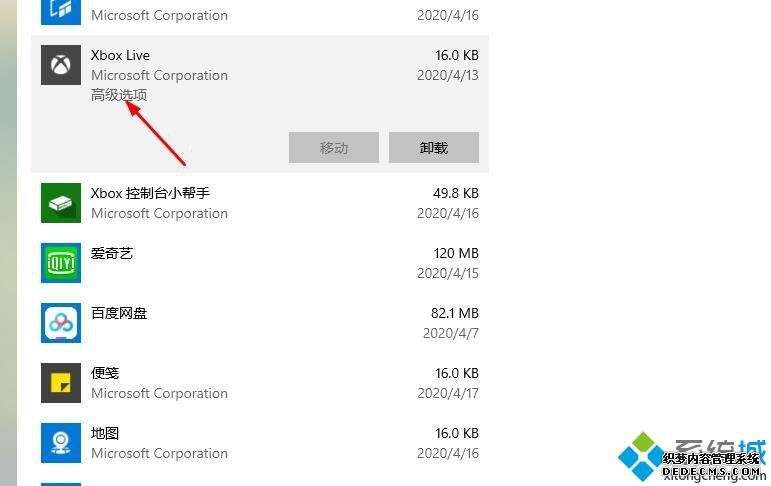Screen dimensions: 771x486
Task: Click the 120 MB size of 爱奇艺
Action: (455, 253)
